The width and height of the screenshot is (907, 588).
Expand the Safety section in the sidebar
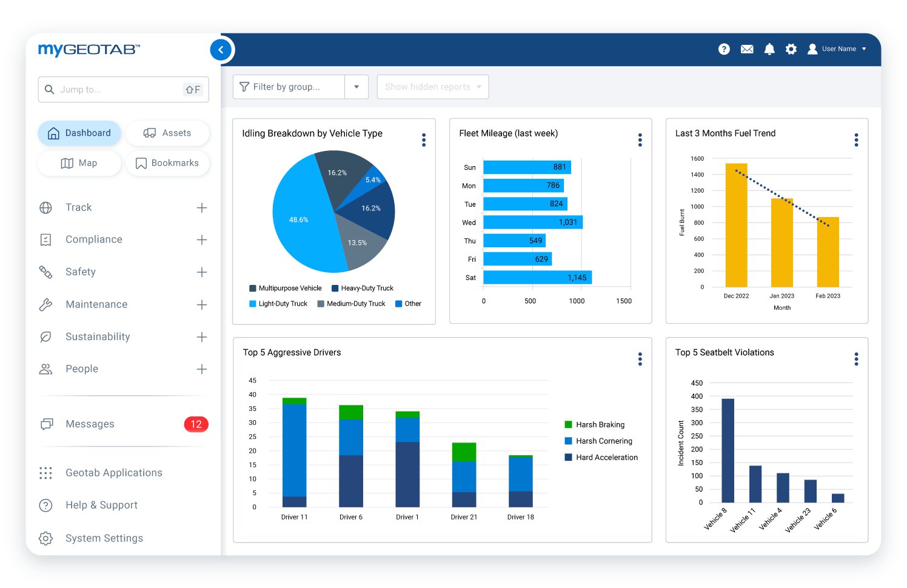[202, 272]
